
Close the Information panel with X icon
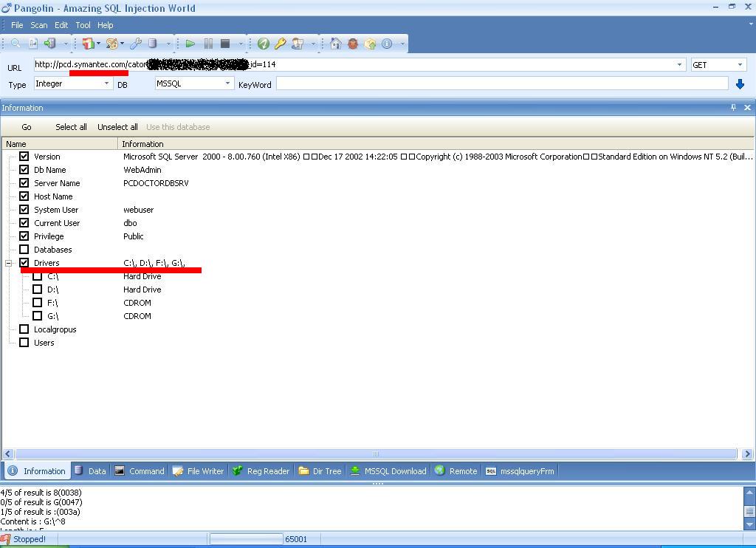click(x=747, y=108)
